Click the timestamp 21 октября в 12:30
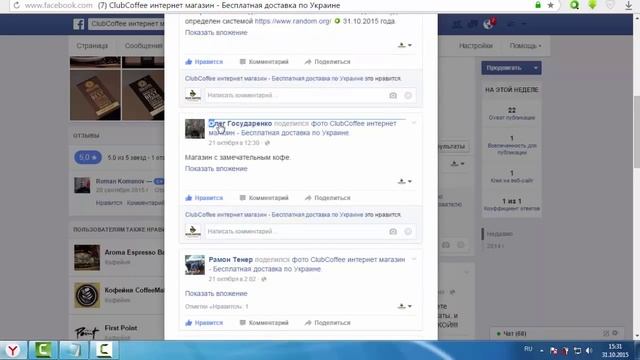 click(234, 143)
